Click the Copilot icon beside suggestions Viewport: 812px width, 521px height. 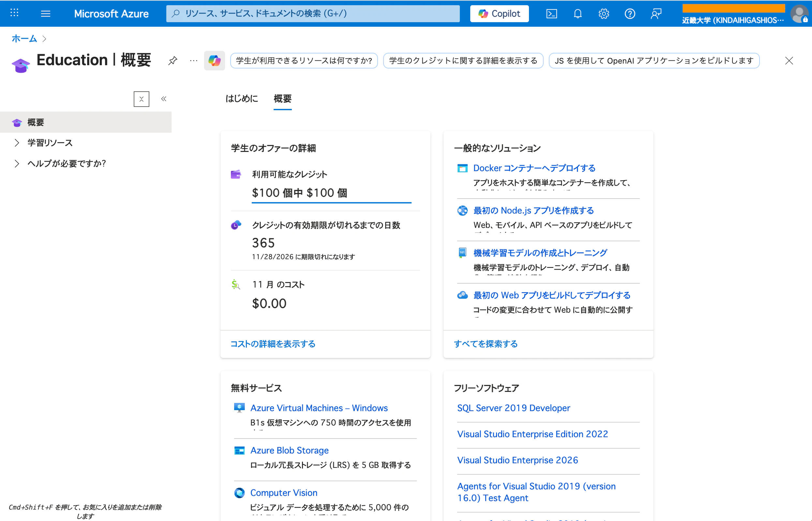click(215, 61)
